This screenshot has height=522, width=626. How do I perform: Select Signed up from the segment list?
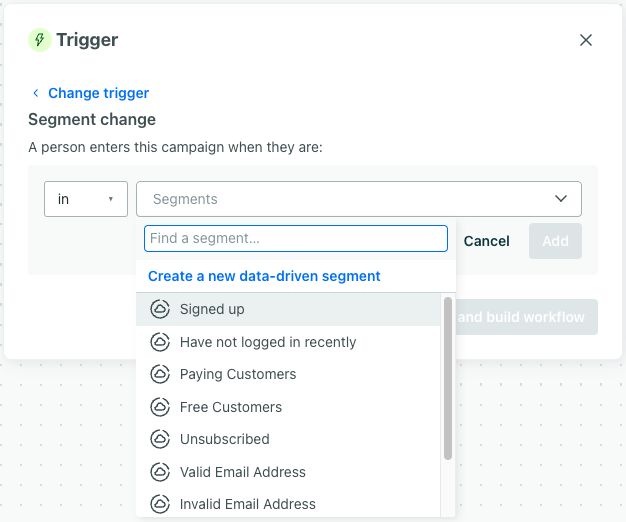pos(212,309)
